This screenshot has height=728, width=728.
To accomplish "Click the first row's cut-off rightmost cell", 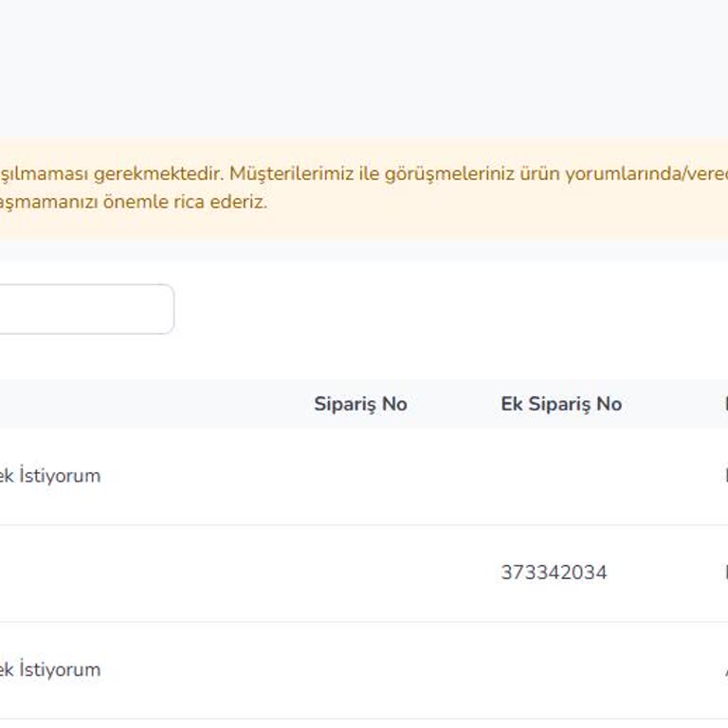I will click(724, 476).
